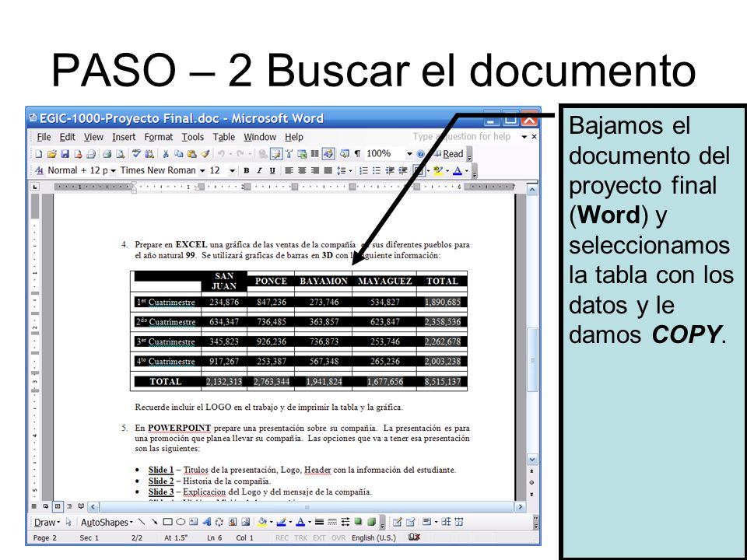Apply bulleted list formatting

(x=377, y=170)
